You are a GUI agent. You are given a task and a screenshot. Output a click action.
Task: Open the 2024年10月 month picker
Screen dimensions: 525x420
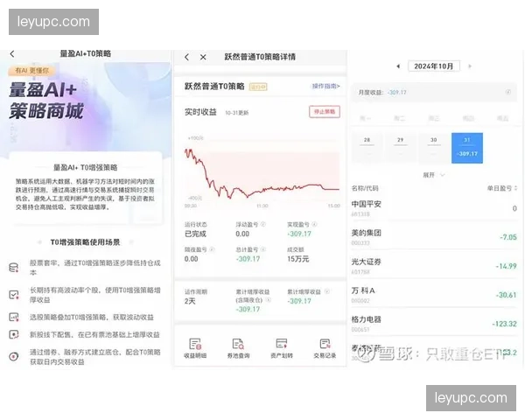(434, 66)
